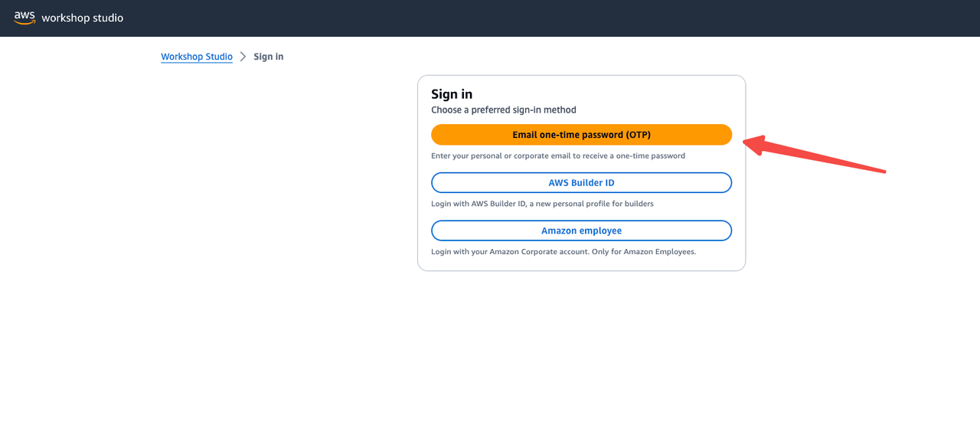Select the AWS Builder ID button
Screen dimensions: 980x448
581,183
